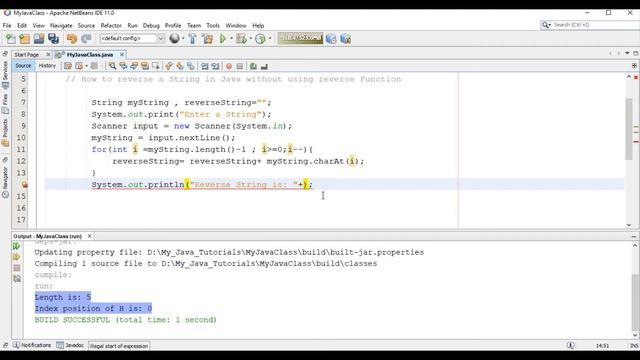
Task: Run the project with the green arrow
Action: [223, 39]
